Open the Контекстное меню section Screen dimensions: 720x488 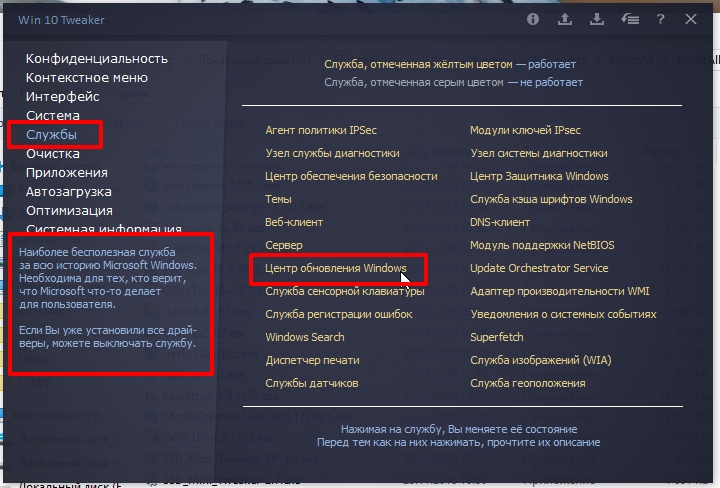coord(87,78)
